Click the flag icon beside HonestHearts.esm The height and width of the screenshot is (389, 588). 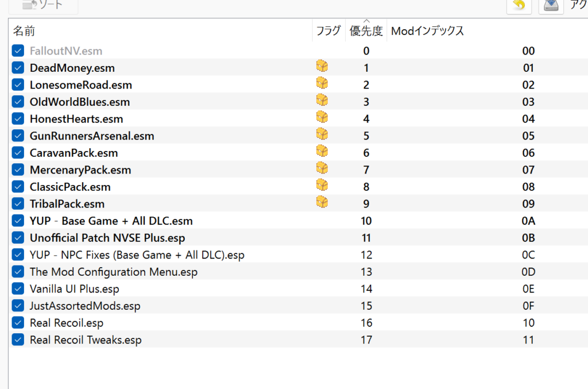pos(322,118)
